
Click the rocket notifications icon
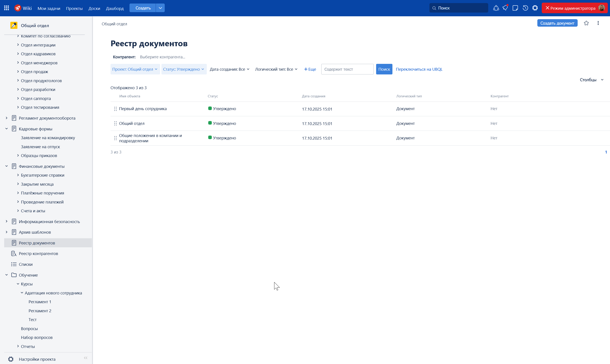tap(505, 8)
